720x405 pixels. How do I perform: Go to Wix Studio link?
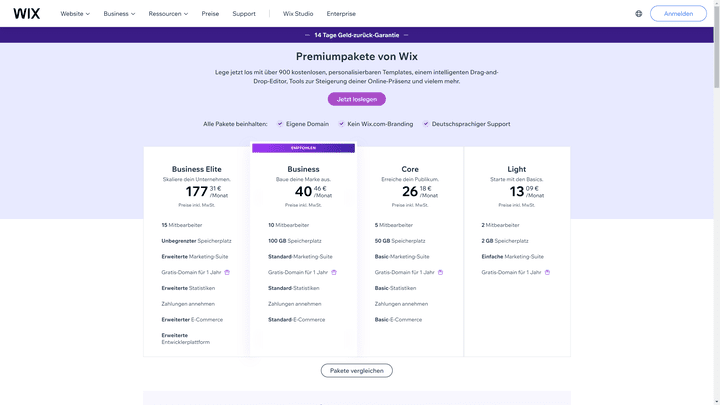pyautogui.click(x=298, y=14)
